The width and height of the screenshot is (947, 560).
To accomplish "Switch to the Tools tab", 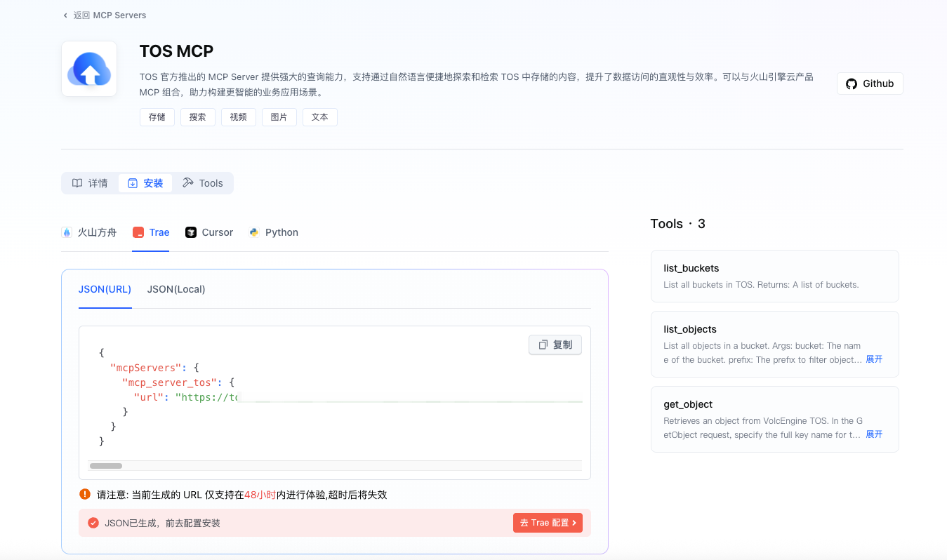I will tap(203, 183).
